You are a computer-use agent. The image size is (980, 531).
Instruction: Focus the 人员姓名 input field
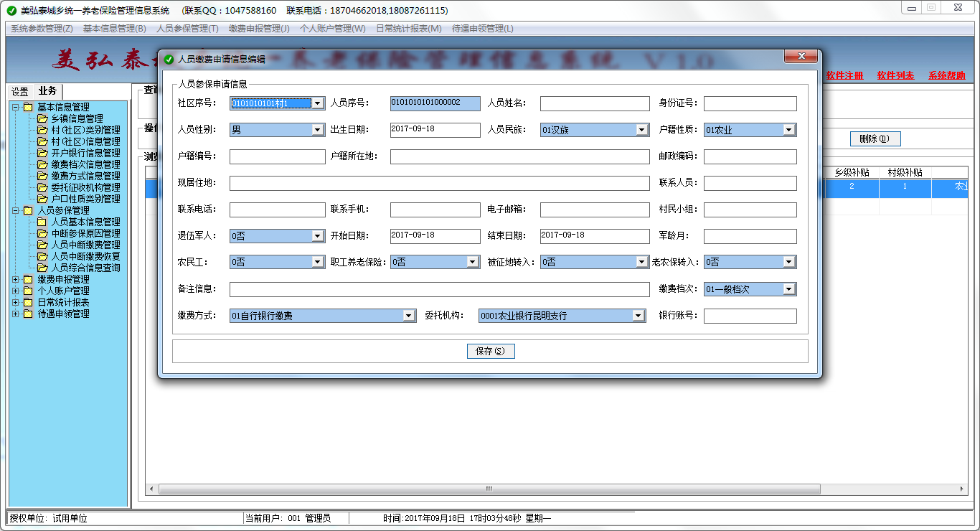coord(595,103)
